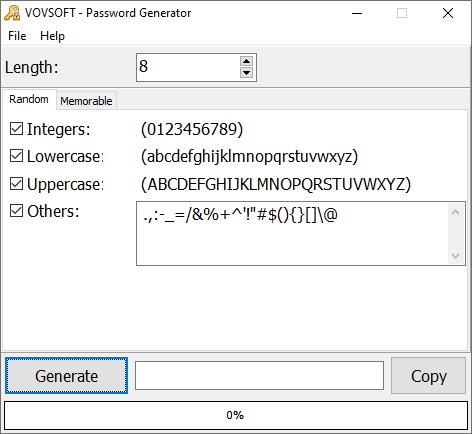Screen dimensions: 472x434
Task: Click the VOVSOFT key app icon
Action: tap(12, 13)
